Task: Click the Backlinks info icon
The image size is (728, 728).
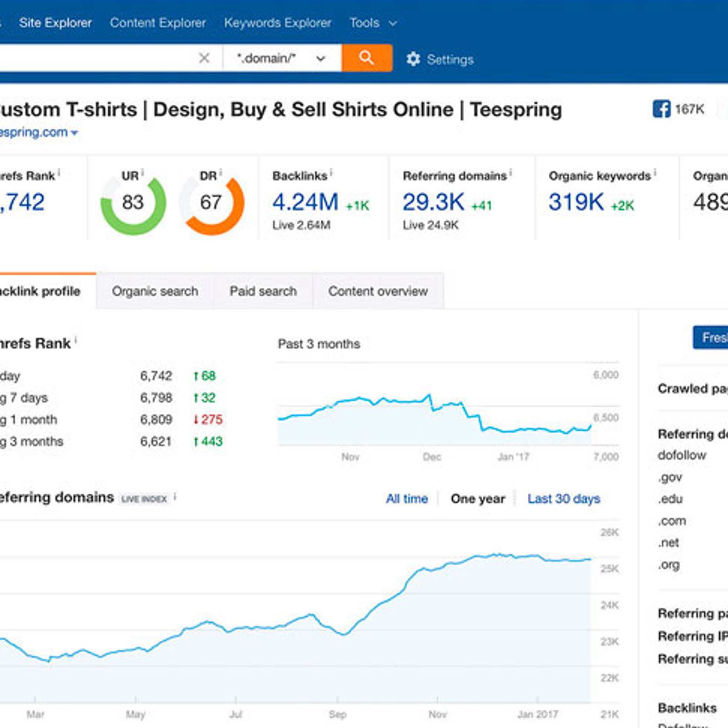Action: tap(331, 173)
